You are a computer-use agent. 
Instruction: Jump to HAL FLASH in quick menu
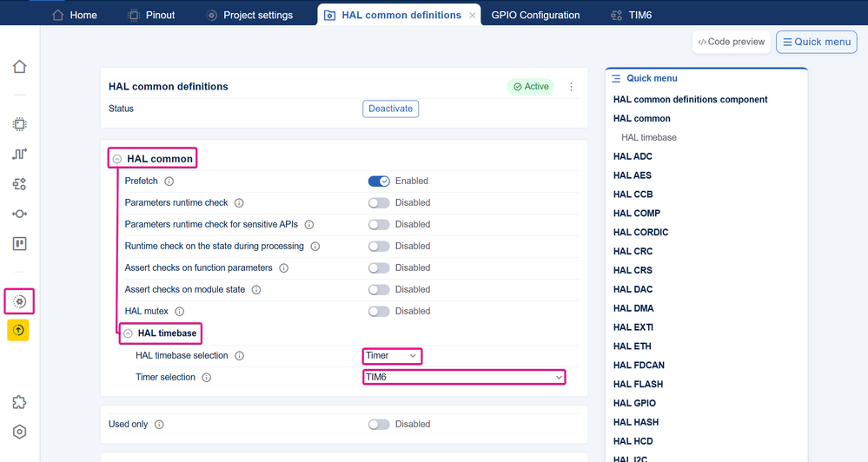tap(639, 384)
